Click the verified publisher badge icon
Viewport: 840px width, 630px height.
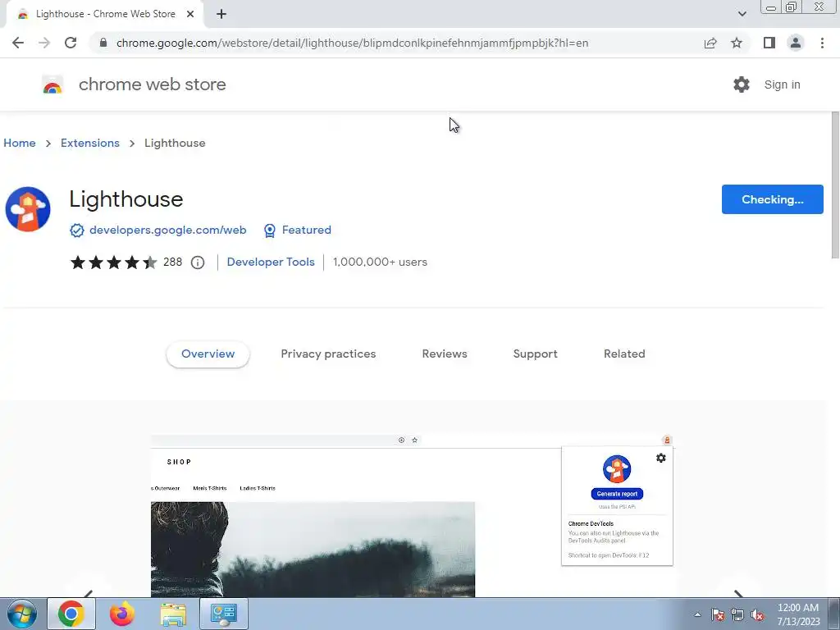click(x=76, y=231)
